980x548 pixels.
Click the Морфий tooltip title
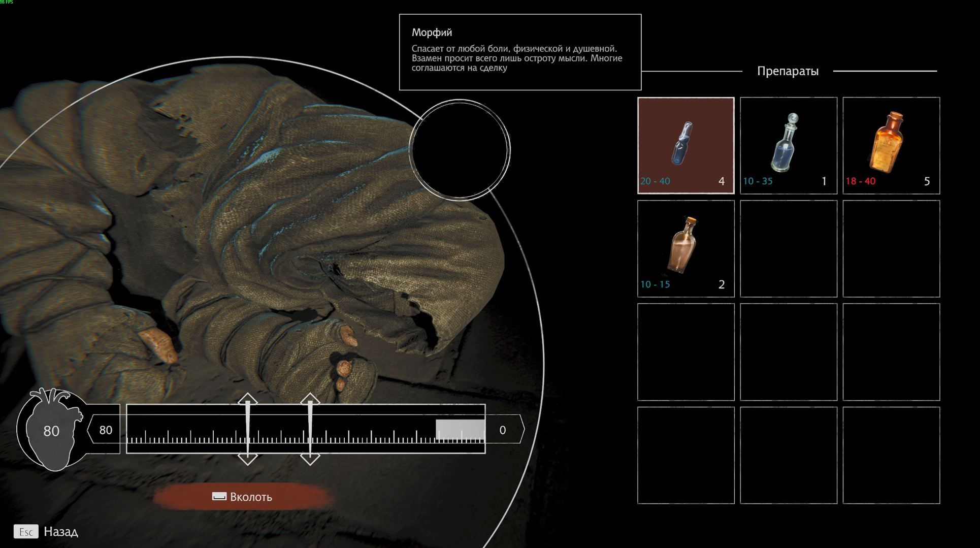click(x=432, y=33)
